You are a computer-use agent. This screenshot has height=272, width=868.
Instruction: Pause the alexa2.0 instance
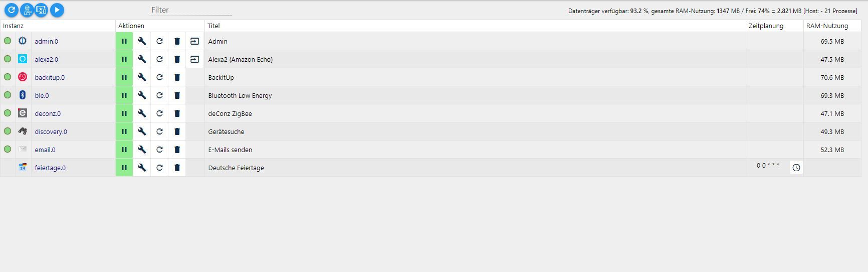124,59
